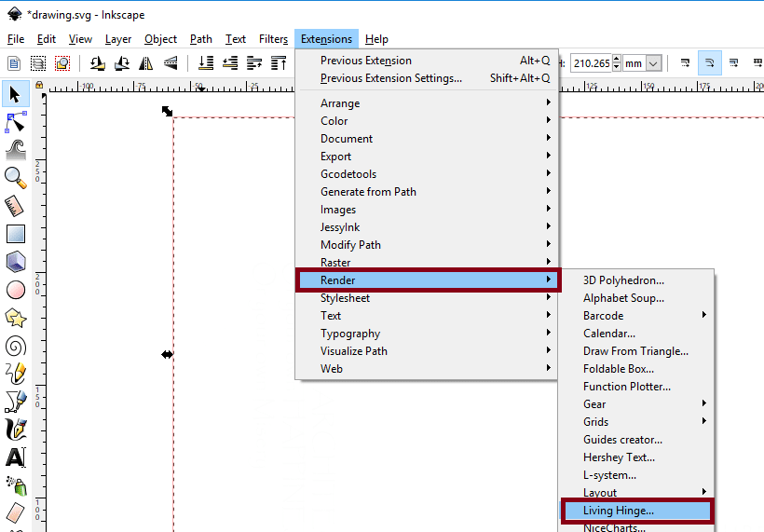
Task: Expand the Document submenu
Action: tap(426, 139)
